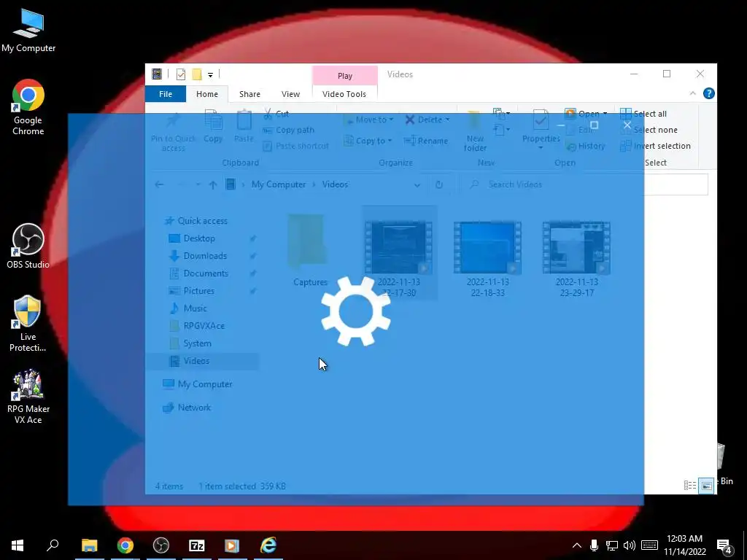Click the Cut scissors icon in ribbon
Image resolution: width=747 pixels, height=560 pixels.
[x=268, y=114]
